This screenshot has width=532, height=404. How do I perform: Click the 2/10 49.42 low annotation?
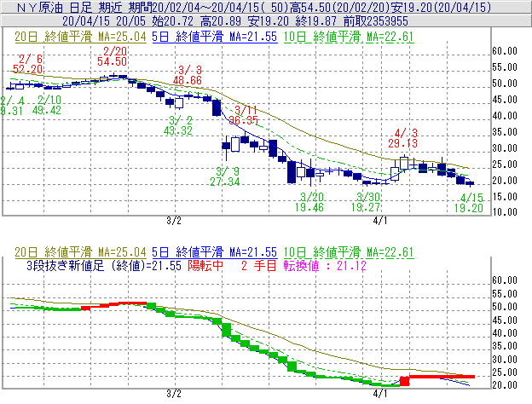click(x=47, y=105)
